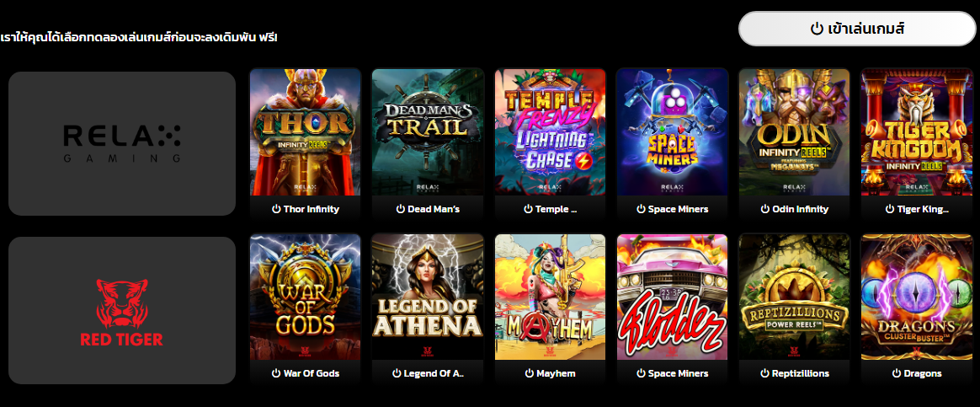
Task: Open War of Gods game thumbnail
Action: (x=306, y=297)
